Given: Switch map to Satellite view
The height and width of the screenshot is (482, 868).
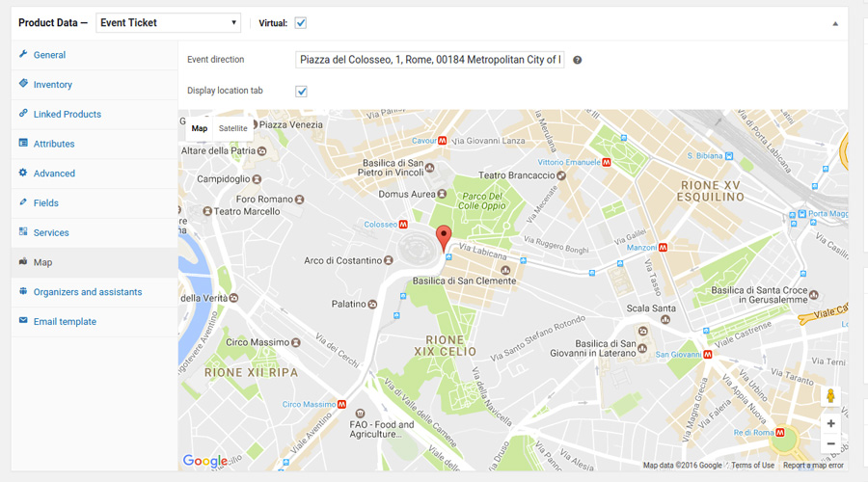Looking at the screenshot, I should pyautogui.click(x=232, y=128).
